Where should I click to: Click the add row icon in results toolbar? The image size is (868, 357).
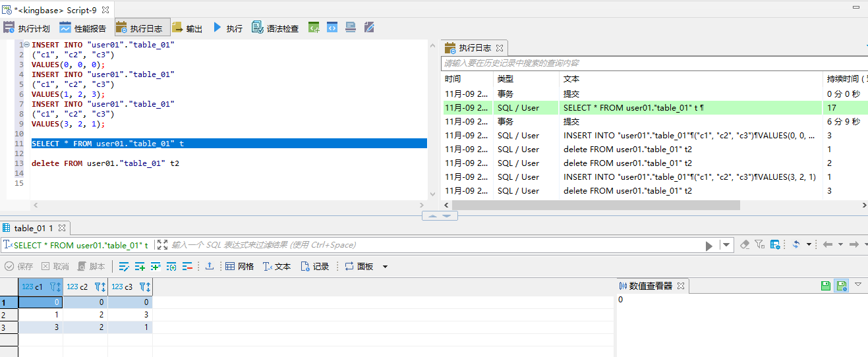tap(140, 267)
